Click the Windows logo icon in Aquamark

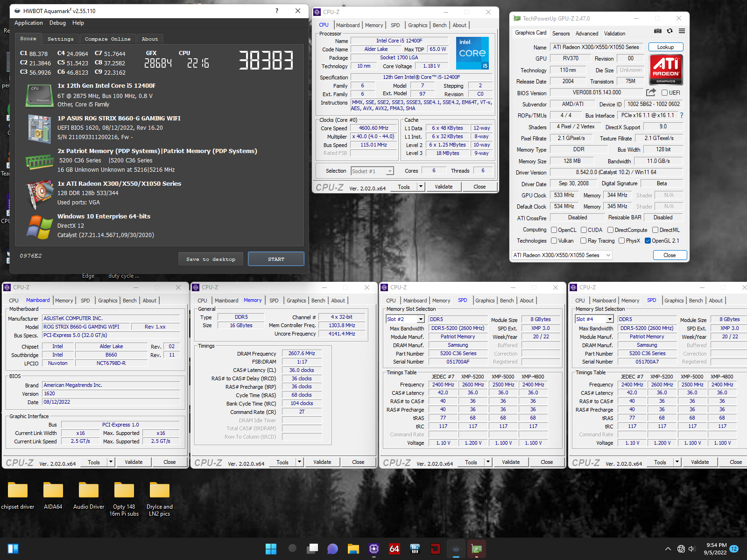pos(39,227)
